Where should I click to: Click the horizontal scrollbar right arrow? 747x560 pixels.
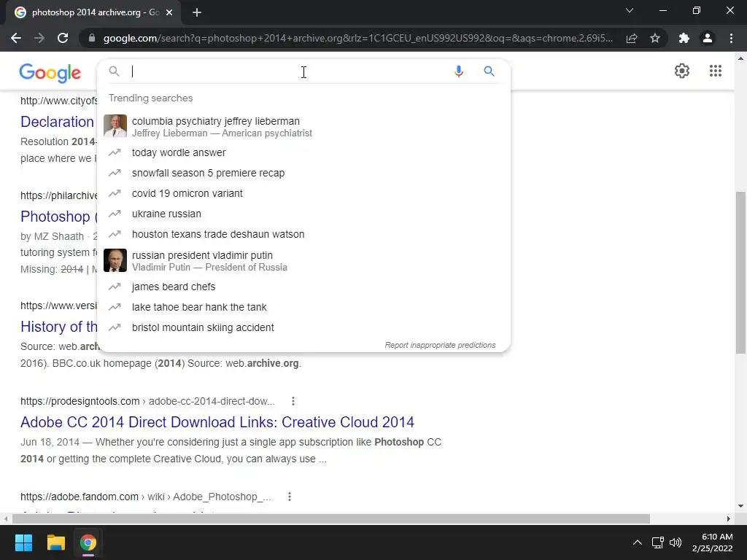tap(729, 518)
